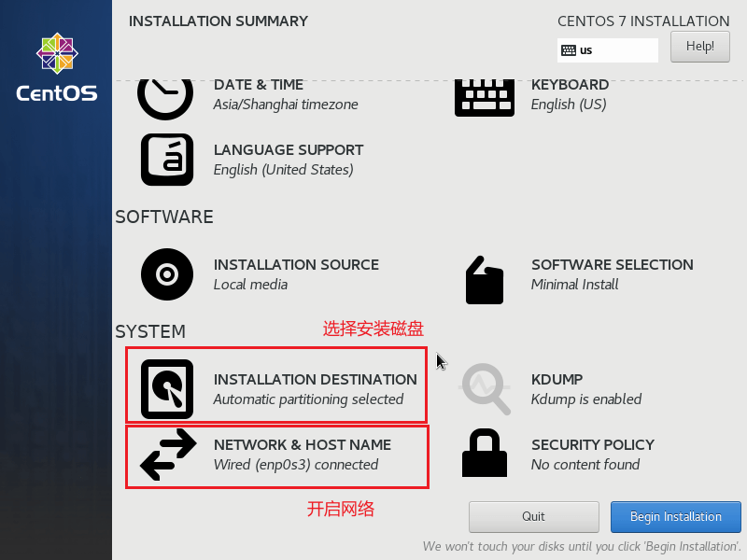Screen dimensions: 747x560
Task: Open the INSTALLATION DESTINATION label
Action: 316,380
